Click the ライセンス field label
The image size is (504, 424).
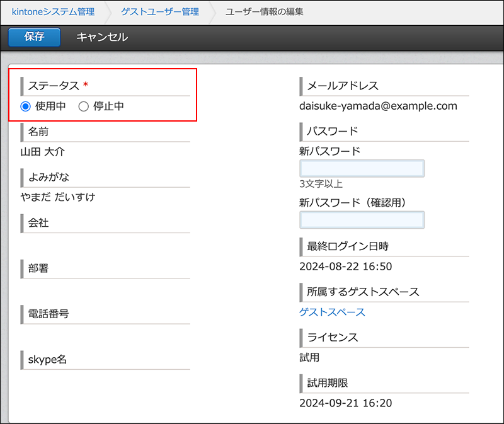tap(332, 337)
